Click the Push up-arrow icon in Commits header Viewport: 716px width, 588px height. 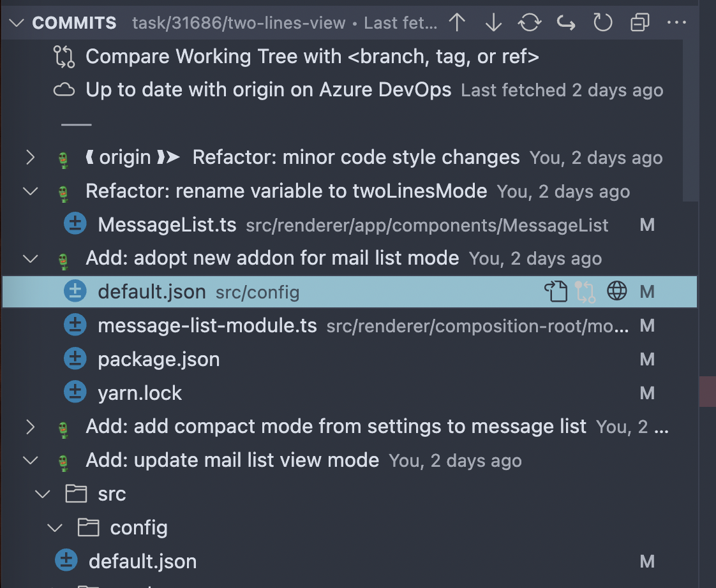pos(457,22)
